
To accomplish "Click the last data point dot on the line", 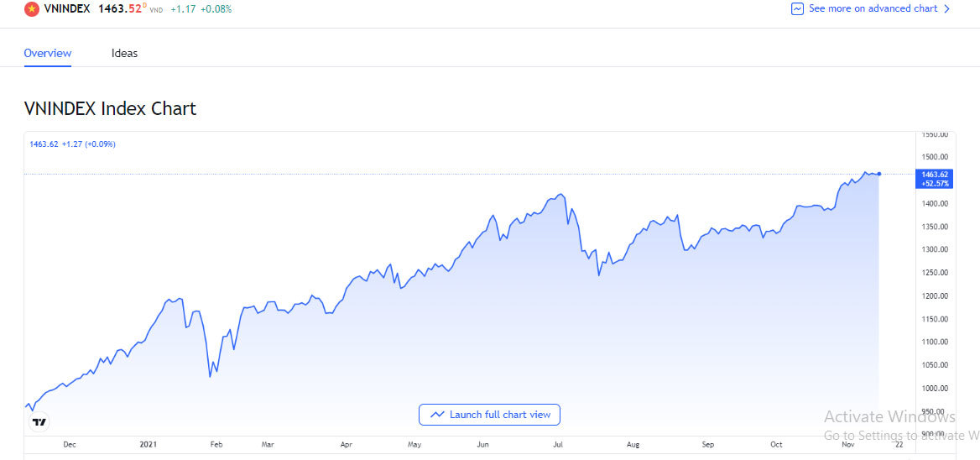I will (x=878, y=174).
